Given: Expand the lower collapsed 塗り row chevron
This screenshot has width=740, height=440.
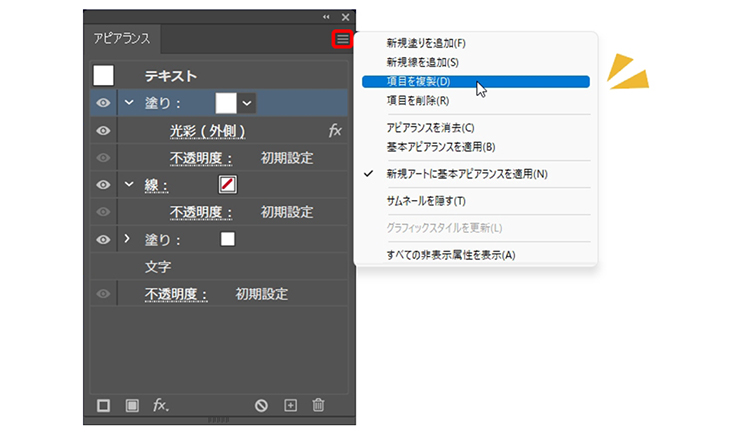Looking at the screenshot, I should click(x=128, y=239).
